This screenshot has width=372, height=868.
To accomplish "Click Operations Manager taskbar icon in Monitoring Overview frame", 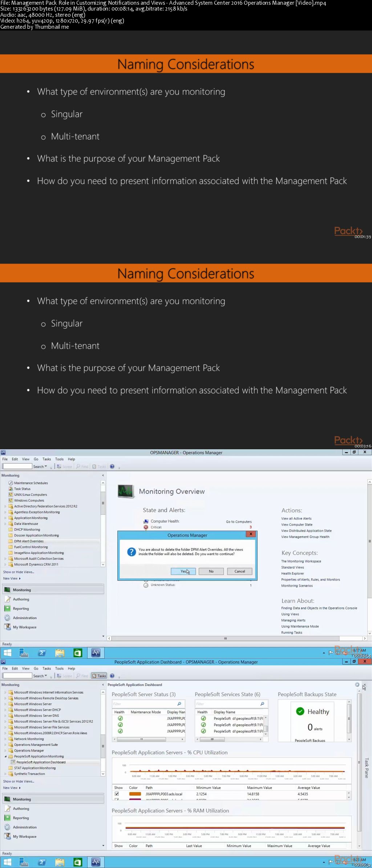I will tap(96, 653).
